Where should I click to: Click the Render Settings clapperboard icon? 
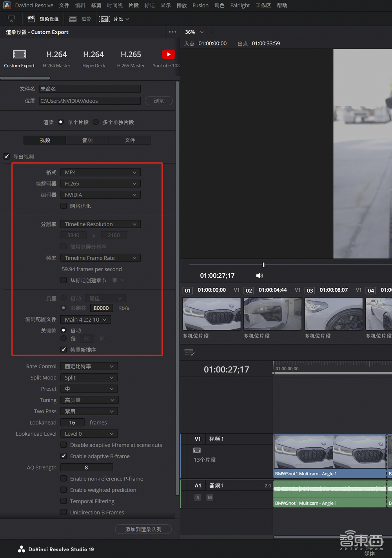[x=31, y=19]
